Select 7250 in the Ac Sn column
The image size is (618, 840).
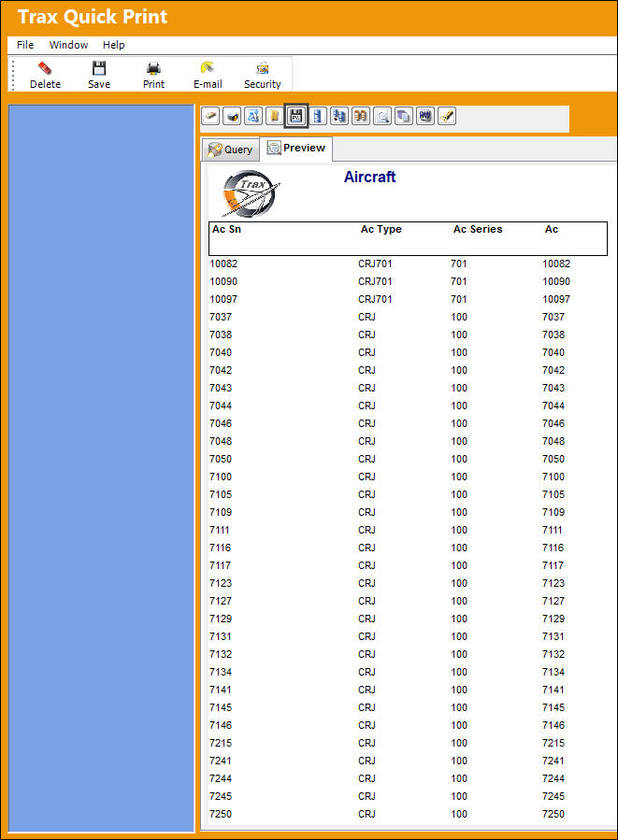[221, 813]
